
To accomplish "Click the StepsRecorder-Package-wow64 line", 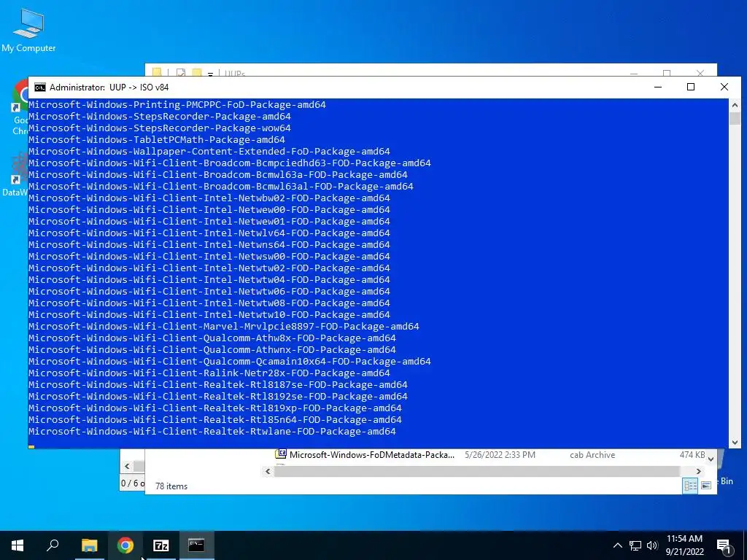I will [x=160, y=128].
